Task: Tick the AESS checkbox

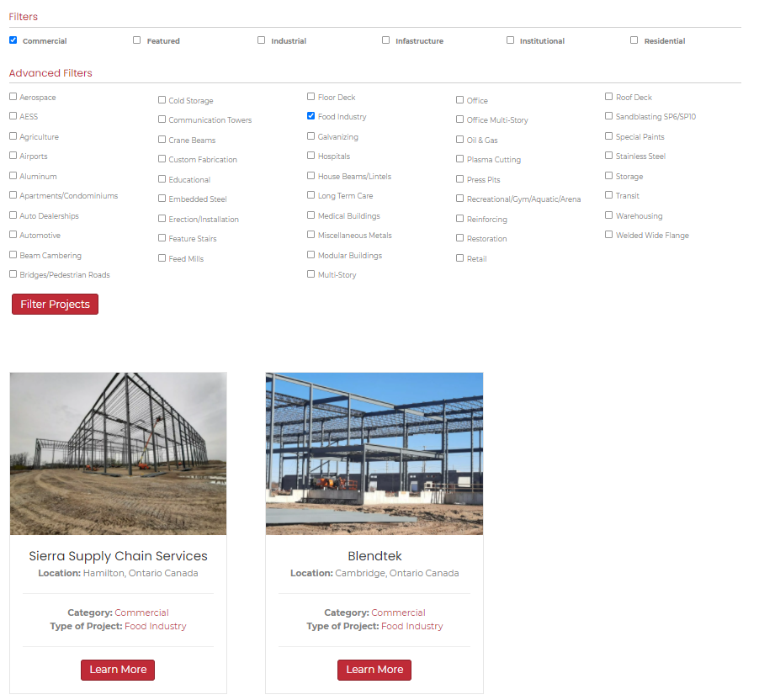Action: pos(13,116)
